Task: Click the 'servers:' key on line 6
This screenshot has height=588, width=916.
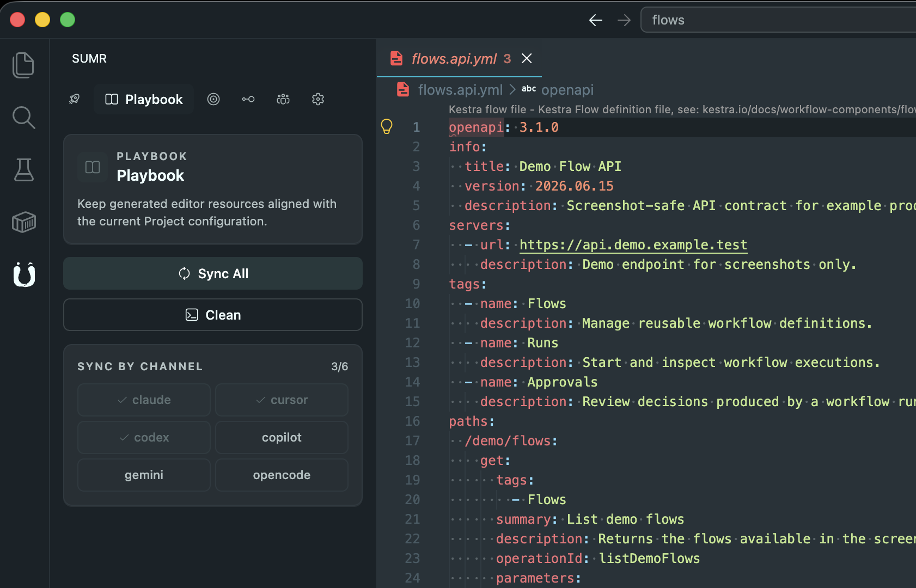Action: click(480, 225)
